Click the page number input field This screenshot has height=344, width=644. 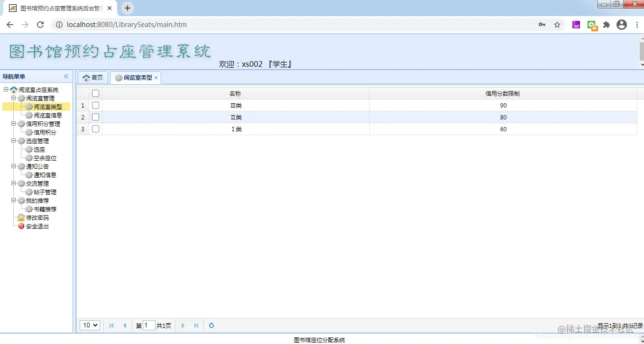click(x=149, y=326)
